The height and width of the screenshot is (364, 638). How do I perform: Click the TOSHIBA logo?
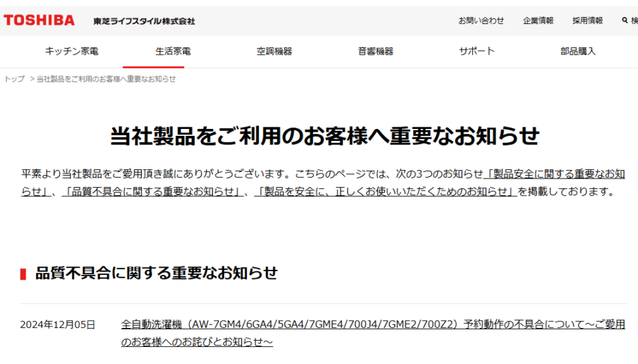coord(39,21)
